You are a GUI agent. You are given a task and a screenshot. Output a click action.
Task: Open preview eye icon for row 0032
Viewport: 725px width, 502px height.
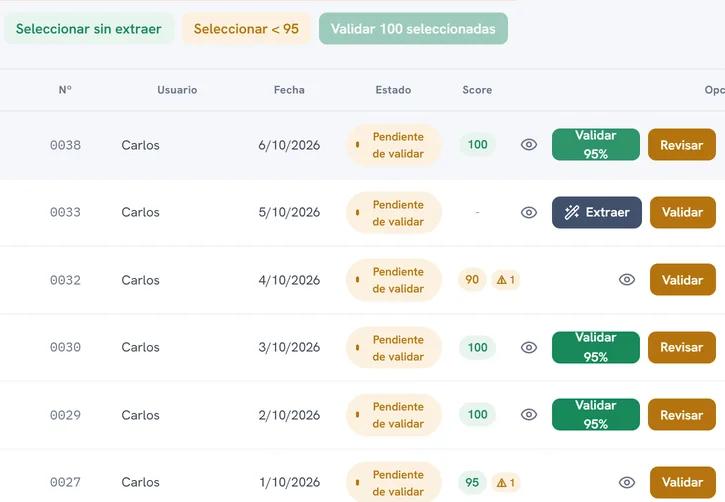[x=627, y=280]
